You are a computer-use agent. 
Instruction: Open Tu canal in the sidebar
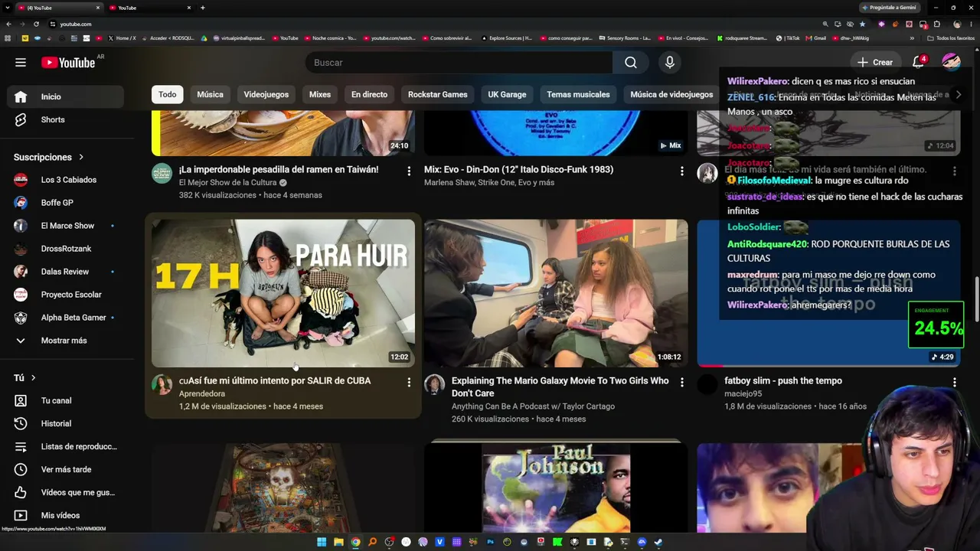65,400
